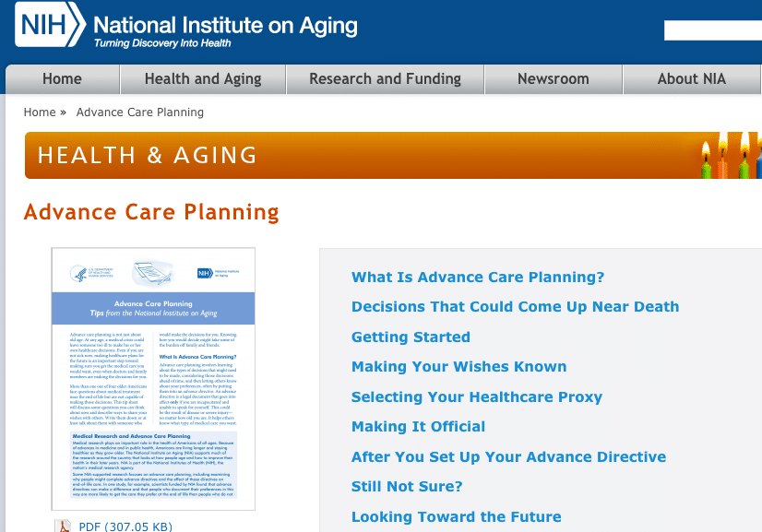Download the PDF (307.05 KB) link
Image resolution: width=762 pixels, height=532 pixels.
[x=125, y=526]
